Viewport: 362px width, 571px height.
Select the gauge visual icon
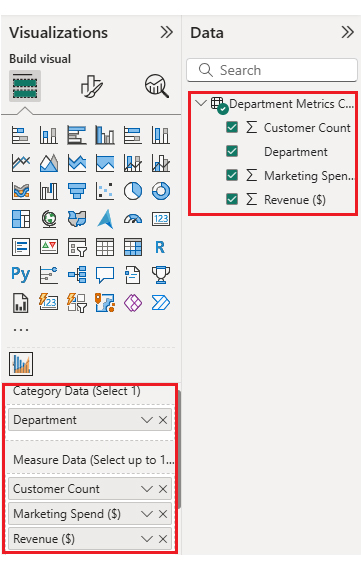click(133, 219)
